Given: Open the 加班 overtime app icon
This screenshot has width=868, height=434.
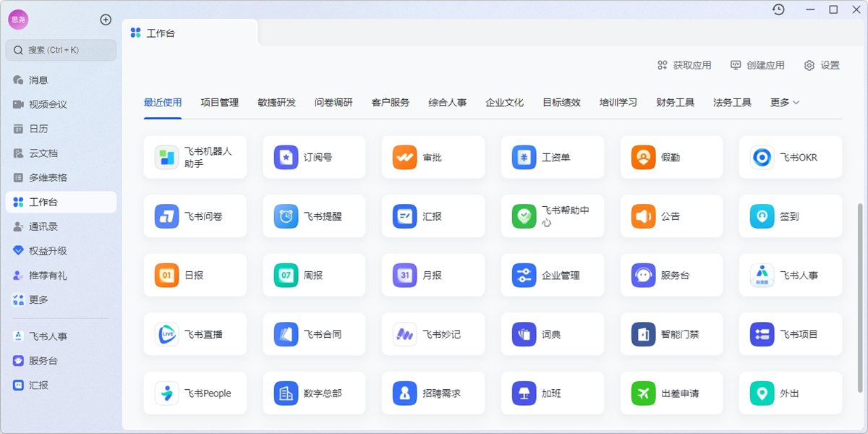Looking at the screenshot, I should (x=524, y=393).
